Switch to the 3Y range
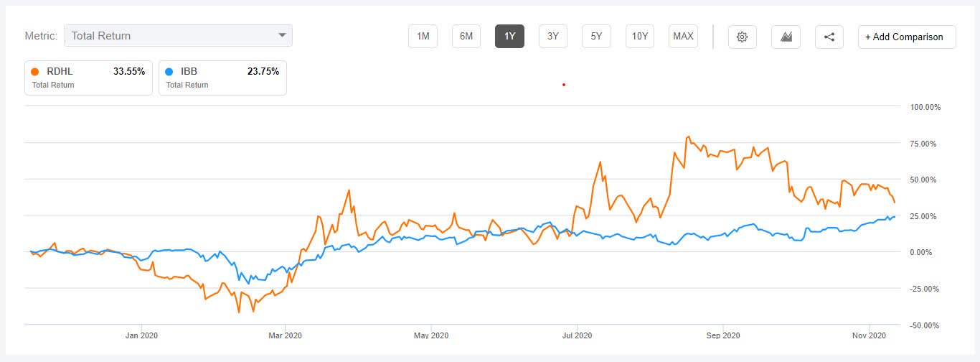This screenshot has width=980, height=362. [x=553, y=36]
